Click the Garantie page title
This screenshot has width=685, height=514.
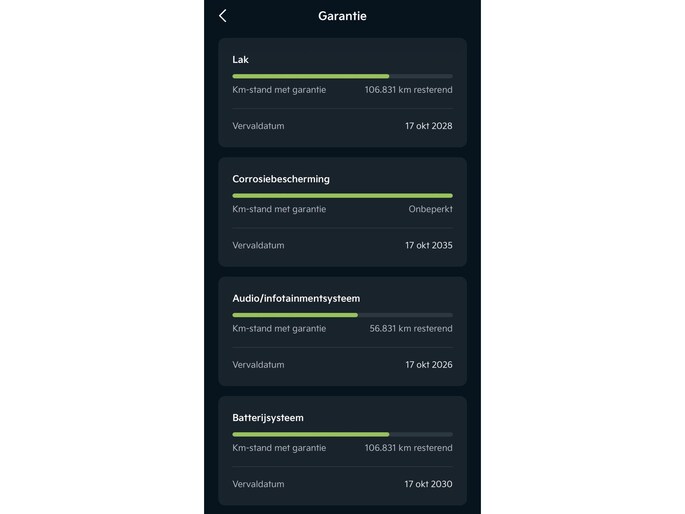tap(342, 16)
